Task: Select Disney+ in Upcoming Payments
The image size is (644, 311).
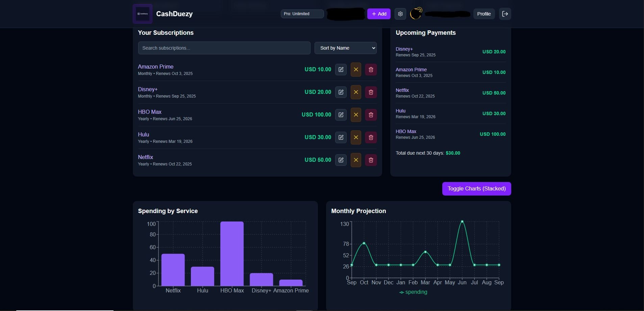Action: coord(404,49)
